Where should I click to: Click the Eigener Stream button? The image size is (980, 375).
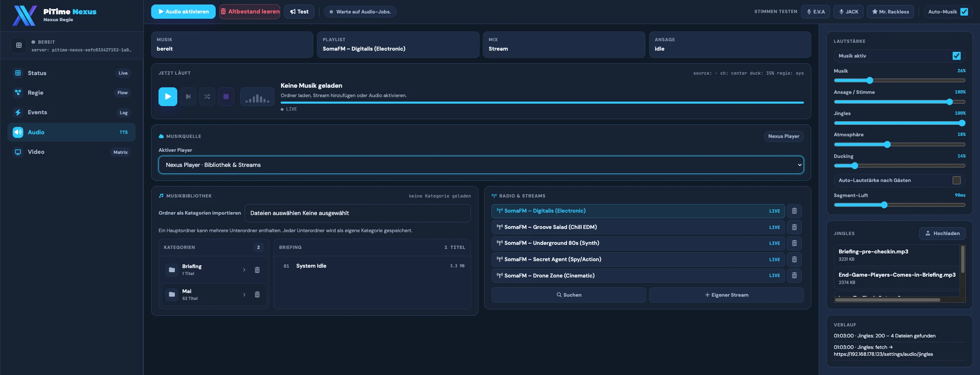click(726, 295)
